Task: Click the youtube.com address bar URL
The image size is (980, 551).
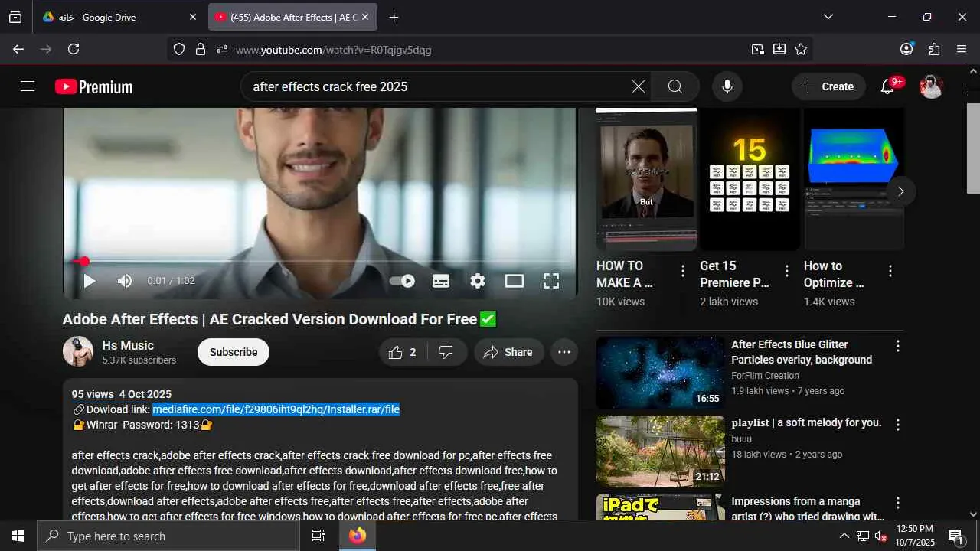Action: click(334, 50)
